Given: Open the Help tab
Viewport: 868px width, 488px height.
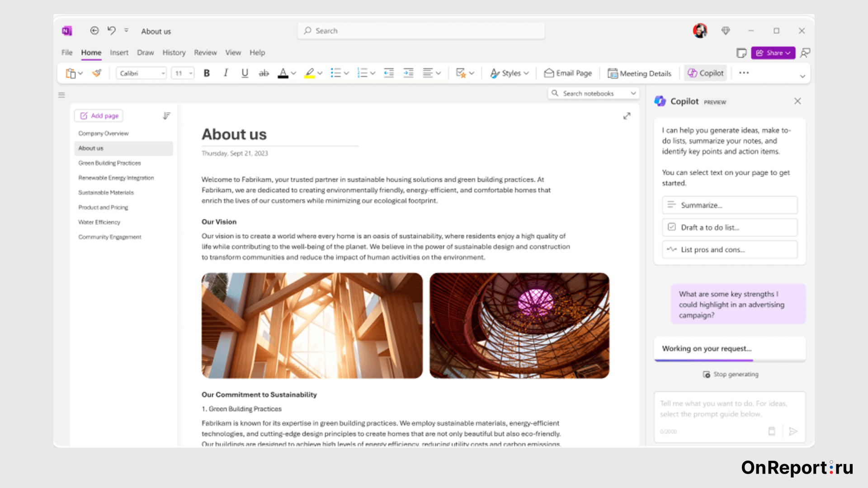Looking at the screenshot, I should coord(257,52).
